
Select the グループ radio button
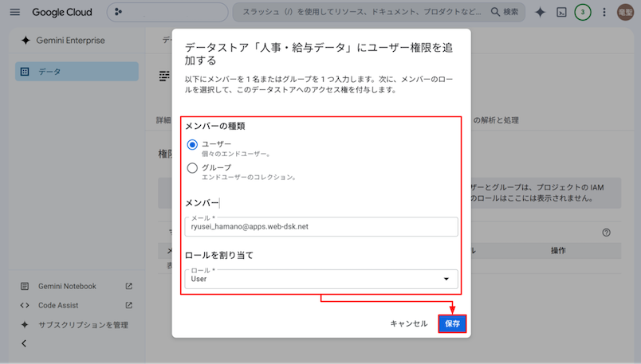point(192,168)
